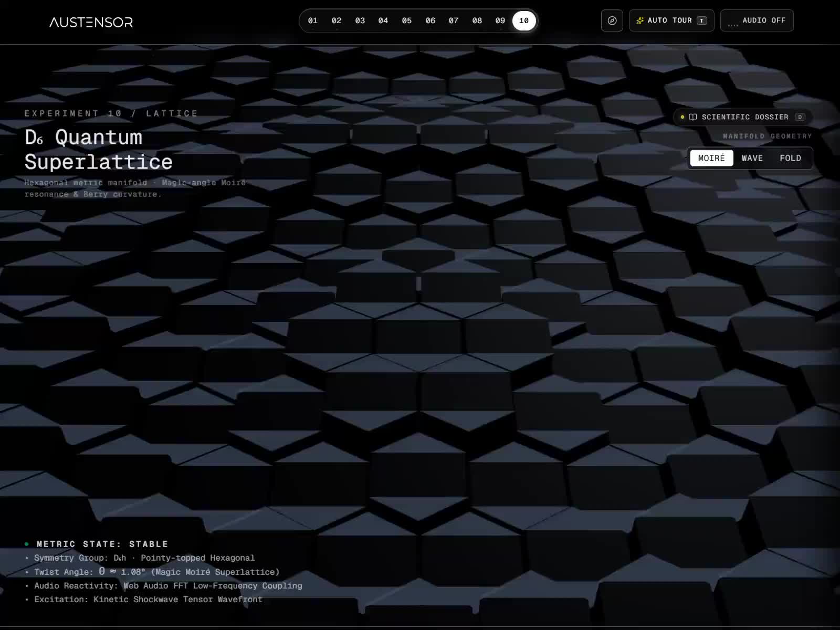Select the active experiment 10 tab
The height and width of the screenshot is (630, 840).
coord(524,20)
